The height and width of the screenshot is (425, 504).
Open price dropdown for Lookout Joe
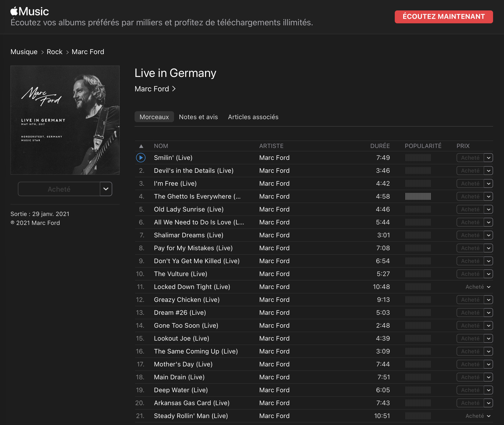coord(488,338)
